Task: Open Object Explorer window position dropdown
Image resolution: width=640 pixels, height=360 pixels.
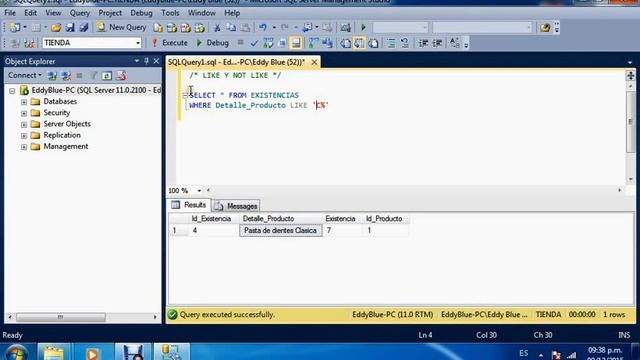Action: [137, 61]
